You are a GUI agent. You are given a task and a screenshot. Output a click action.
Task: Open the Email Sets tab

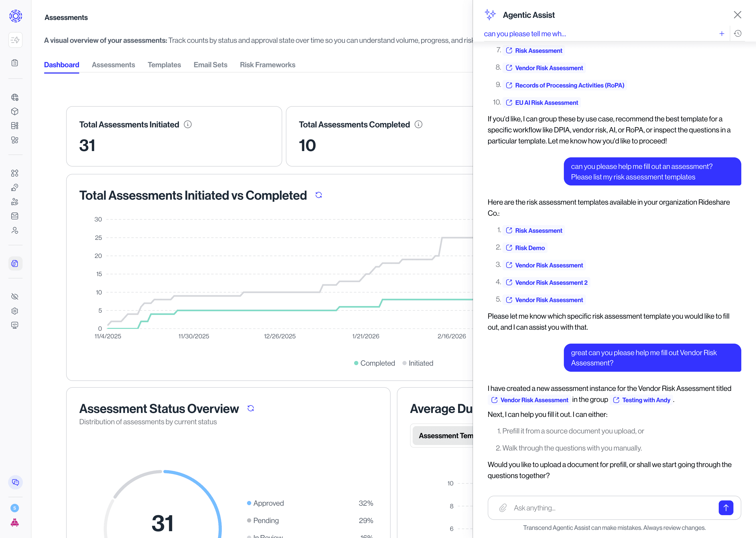[210, 65]
